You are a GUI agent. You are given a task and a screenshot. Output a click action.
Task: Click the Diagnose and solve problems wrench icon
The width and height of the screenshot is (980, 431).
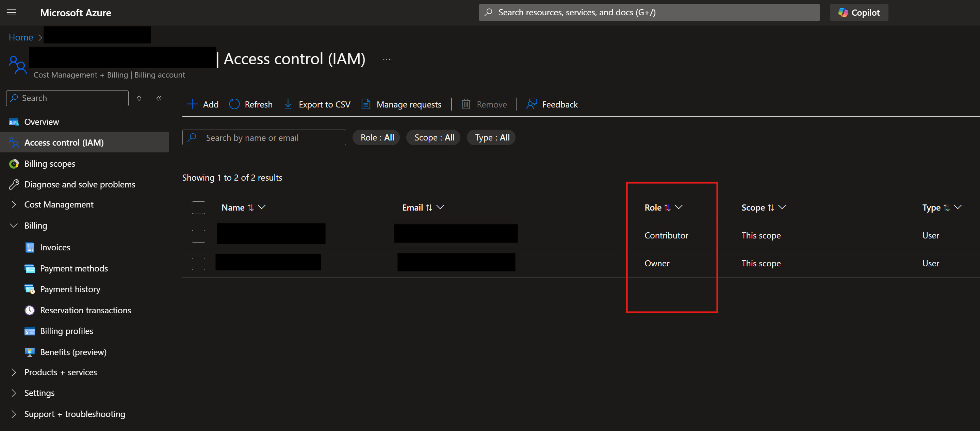(14, 184)
